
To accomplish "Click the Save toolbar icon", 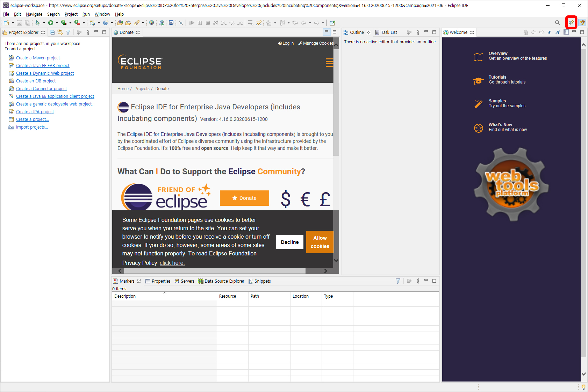I will pyautogui.click(x=19, y=23).
